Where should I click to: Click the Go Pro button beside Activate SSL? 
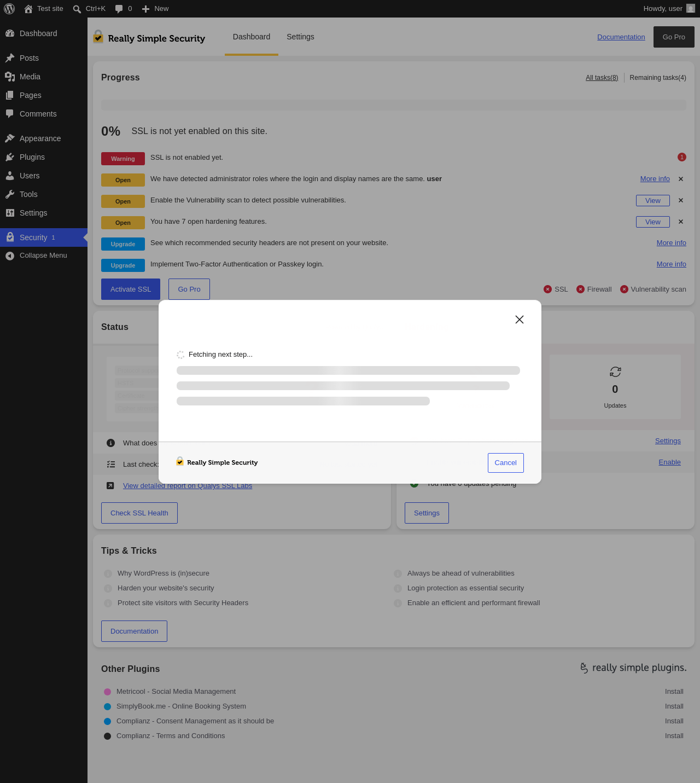click(189, 289)
